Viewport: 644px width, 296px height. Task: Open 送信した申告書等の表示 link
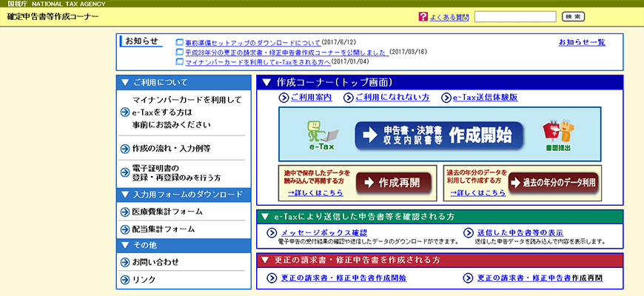pyautogui.click(x=520, y=232)
